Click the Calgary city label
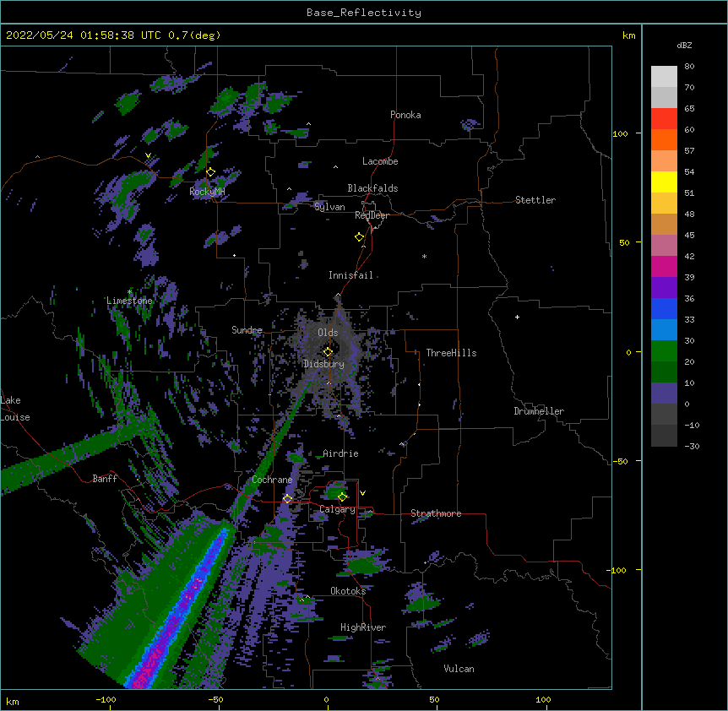The image size is (728, 711). 337,509
